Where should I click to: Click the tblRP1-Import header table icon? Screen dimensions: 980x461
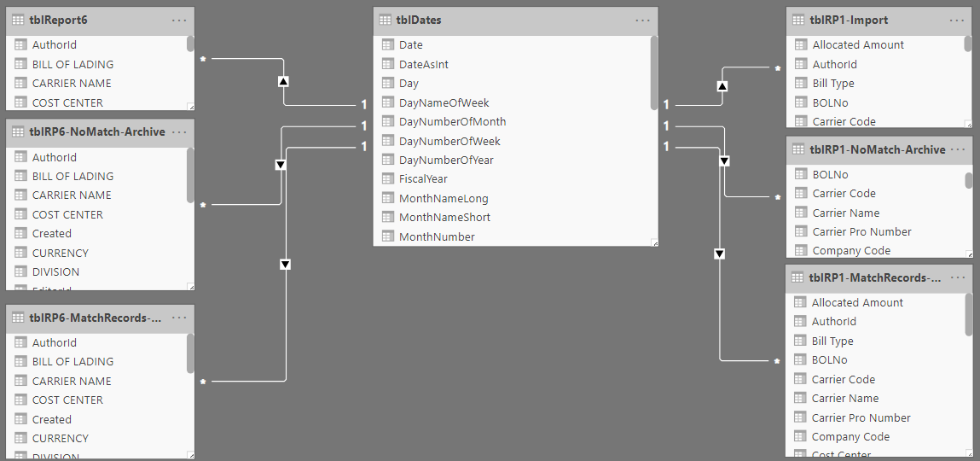tap(798, 20)
